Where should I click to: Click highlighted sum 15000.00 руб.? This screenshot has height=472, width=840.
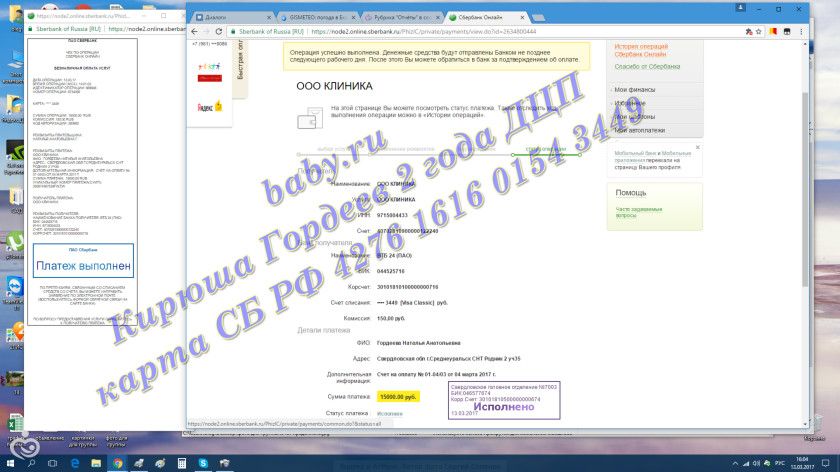(398, 397)
